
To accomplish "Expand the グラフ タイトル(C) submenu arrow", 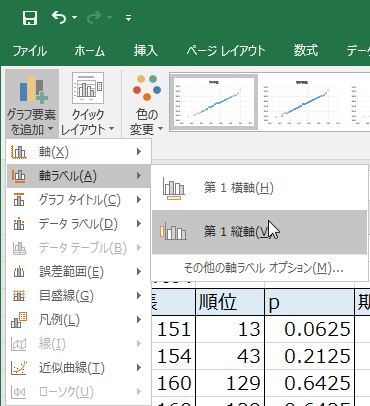I will [x=139, y=200].
